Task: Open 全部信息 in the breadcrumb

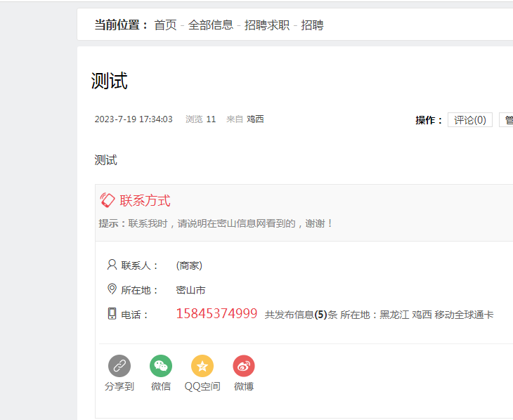Action: 210,25
